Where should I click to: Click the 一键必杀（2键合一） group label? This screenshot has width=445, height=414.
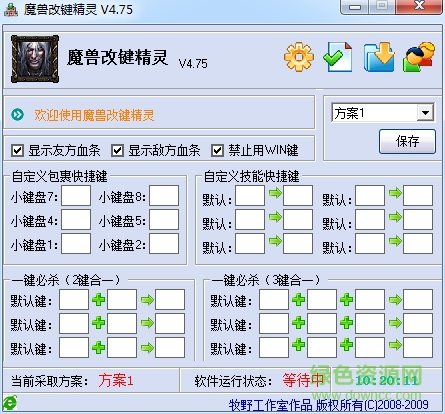(x=66, y=280)
